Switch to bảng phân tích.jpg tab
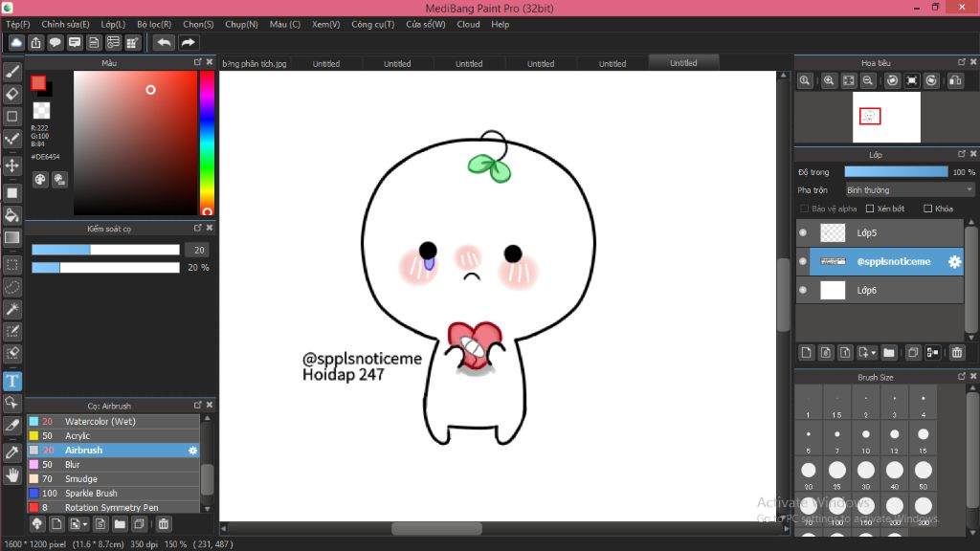 pyautogui.click(x=255, y=64)
